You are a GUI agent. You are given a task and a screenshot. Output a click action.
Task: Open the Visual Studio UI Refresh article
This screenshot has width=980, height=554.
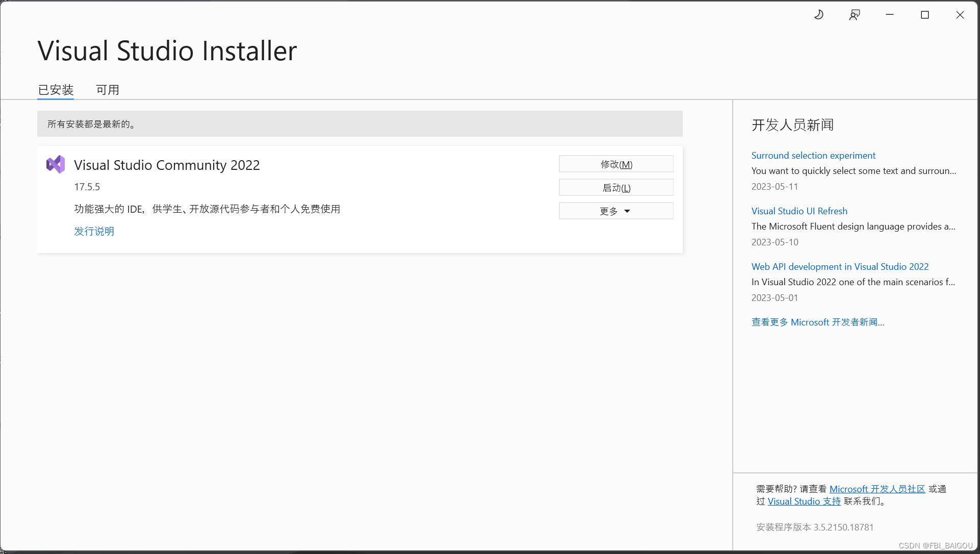pos(799,211)
